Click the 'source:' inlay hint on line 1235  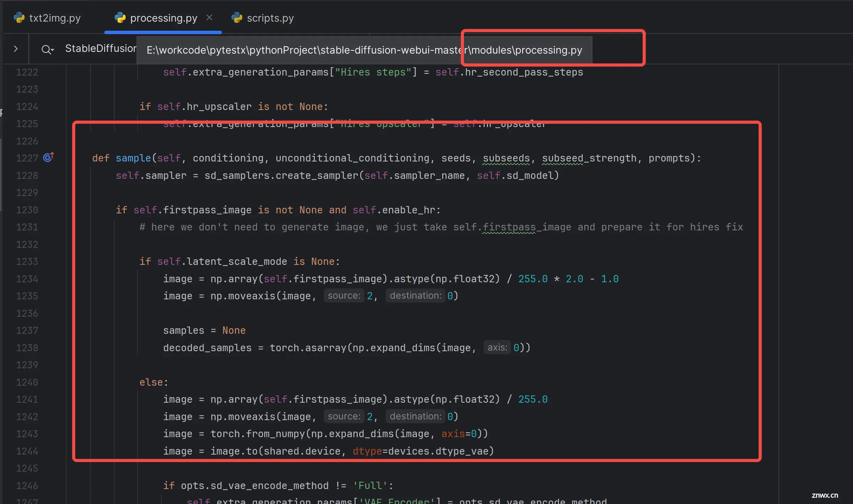click(344, 296)
